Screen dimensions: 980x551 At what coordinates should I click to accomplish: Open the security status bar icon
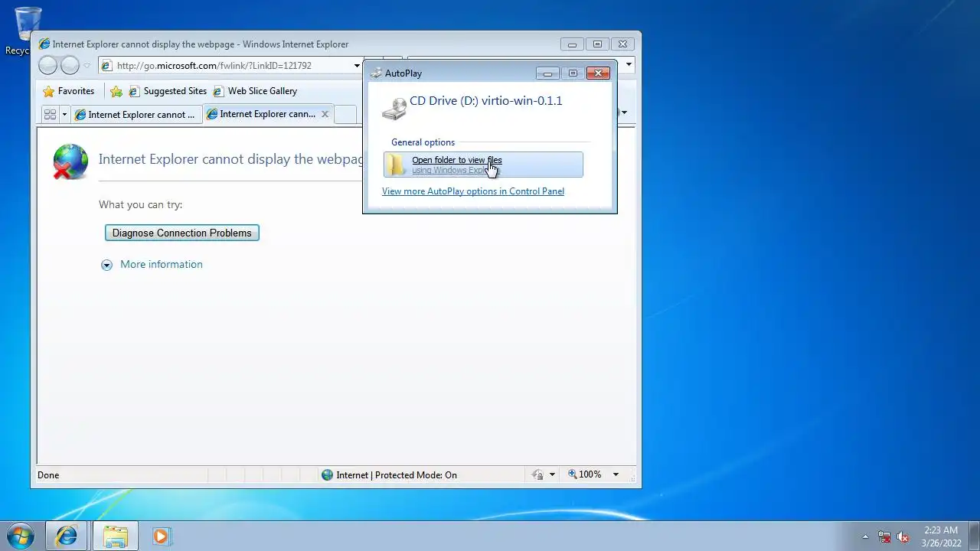[538, 474]
